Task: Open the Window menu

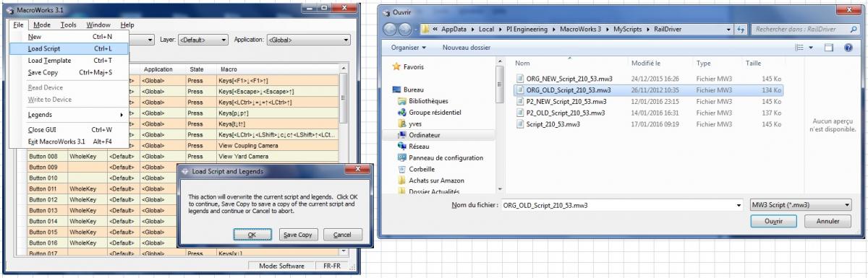Action: (98, 25)
